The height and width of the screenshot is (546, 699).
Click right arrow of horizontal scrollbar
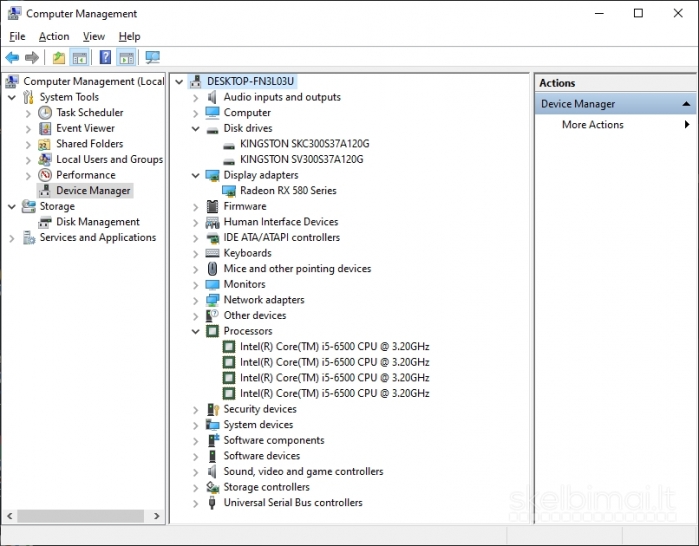pos(156,516)
